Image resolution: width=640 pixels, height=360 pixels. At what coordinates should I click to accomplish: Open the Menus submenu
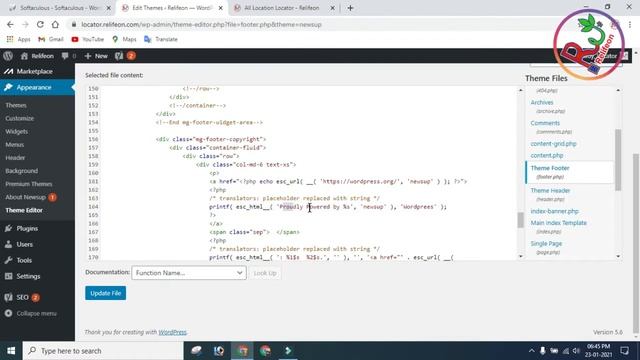point(15,144)
